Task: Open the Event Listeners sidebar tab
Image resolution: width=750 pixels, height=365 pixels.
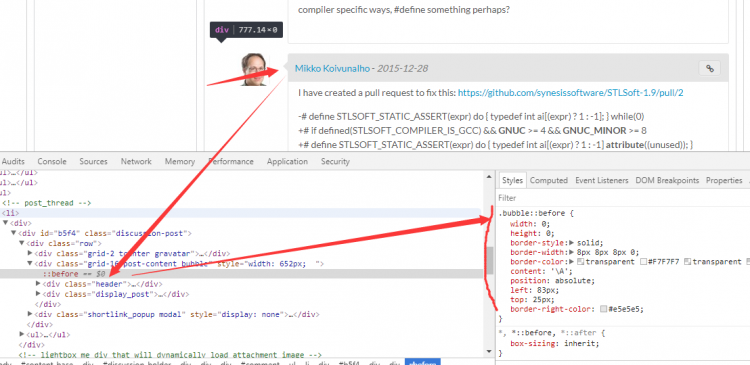Action: click(x=602, y=180)
